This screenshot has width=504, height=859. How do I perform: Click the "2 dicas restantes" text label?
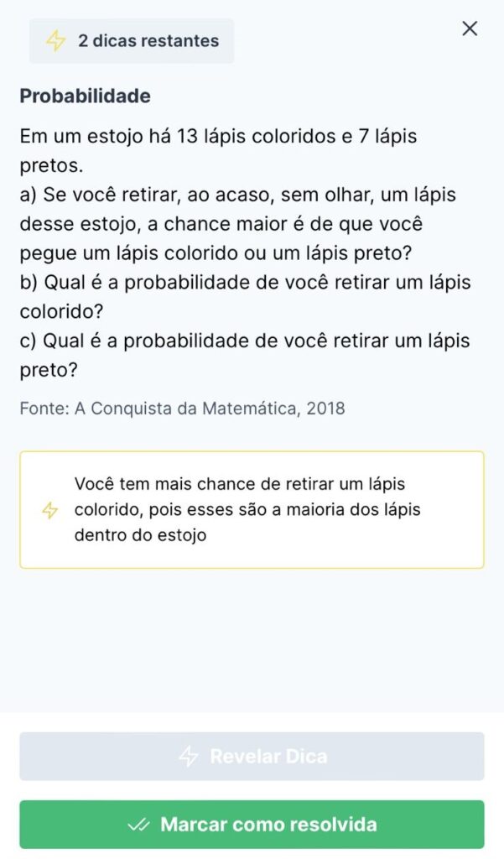[148, 40]
